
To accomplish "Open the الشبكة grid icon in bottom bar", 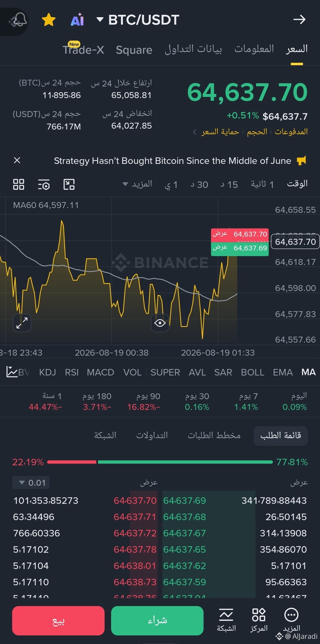I will [226, 619].
